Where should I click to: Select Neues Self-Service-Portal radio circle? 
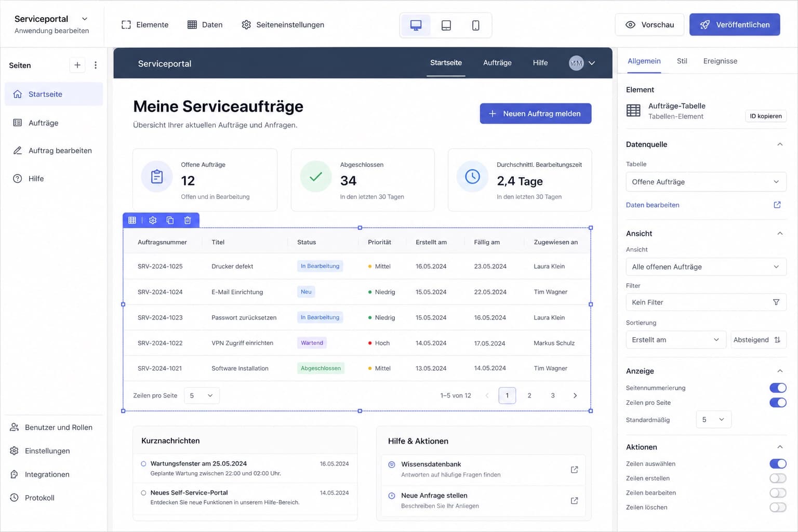(143, 493)
